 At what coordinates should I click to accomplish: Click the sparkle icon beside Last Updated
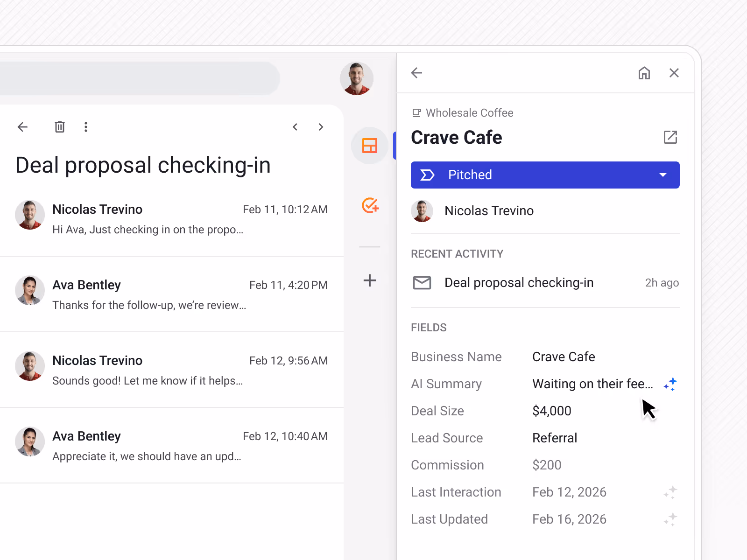[x=670, y=519]
